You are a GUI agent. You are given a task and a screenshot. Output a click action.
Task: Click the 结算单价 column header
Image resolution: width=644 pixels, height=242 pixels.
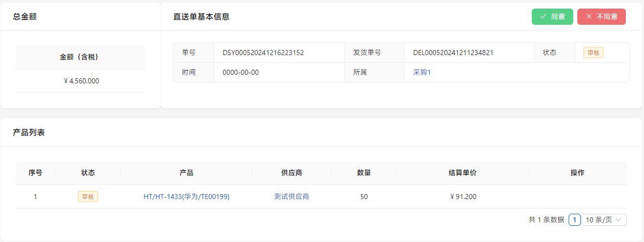click(x=462, y=173)
